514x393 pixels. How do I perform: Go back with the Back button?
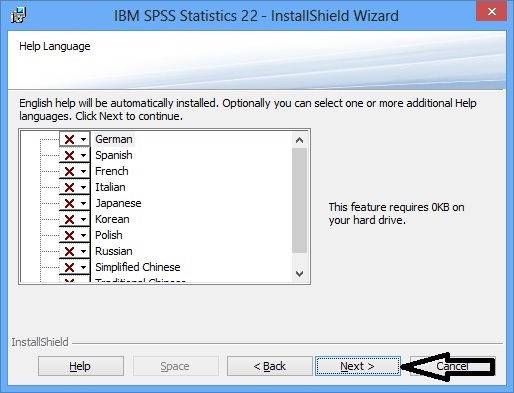(x=270, y=366)
